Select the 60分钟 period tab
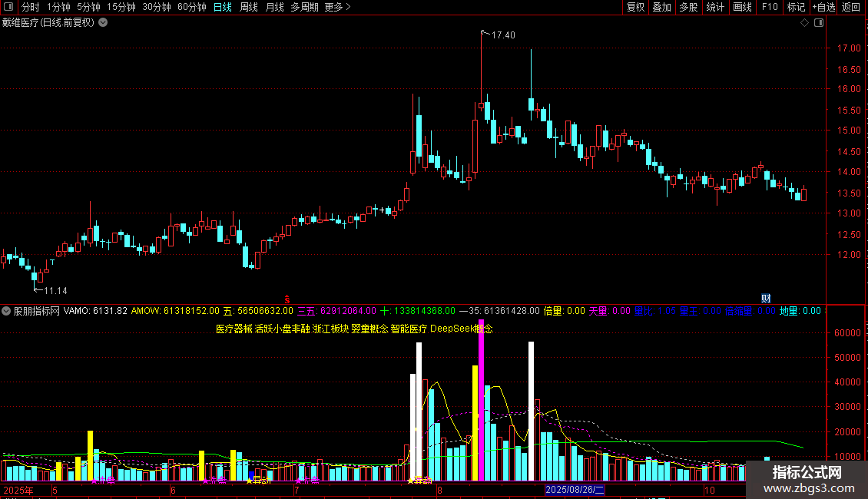The width and height of the screenshot is (868, 499). point(192,7)
